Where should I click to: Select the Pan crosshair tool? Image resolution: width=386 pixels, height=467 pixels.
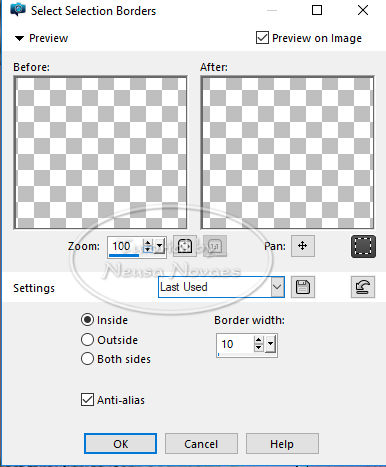[x=303, y=246]
